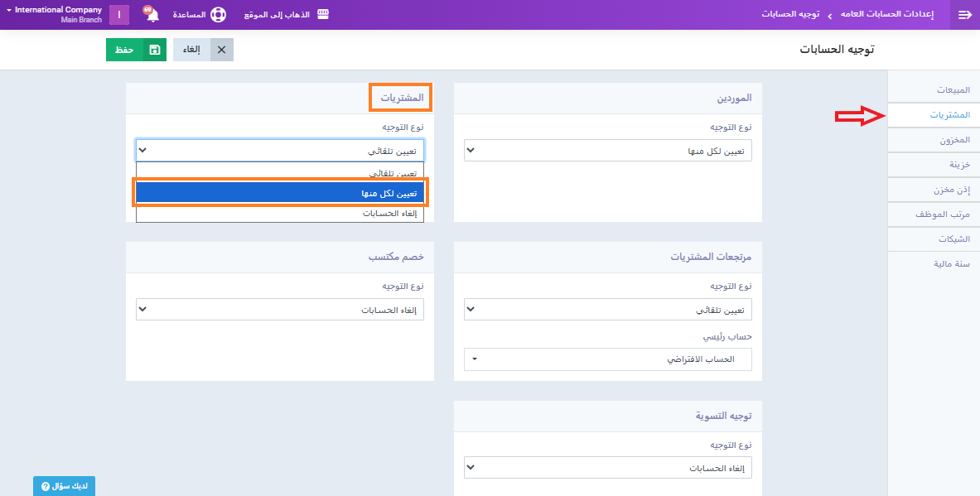Open the توجيه التسوية routing type dropdown
Image resolution: width=980 pixels, height=496 pixels.
[607, 468]
